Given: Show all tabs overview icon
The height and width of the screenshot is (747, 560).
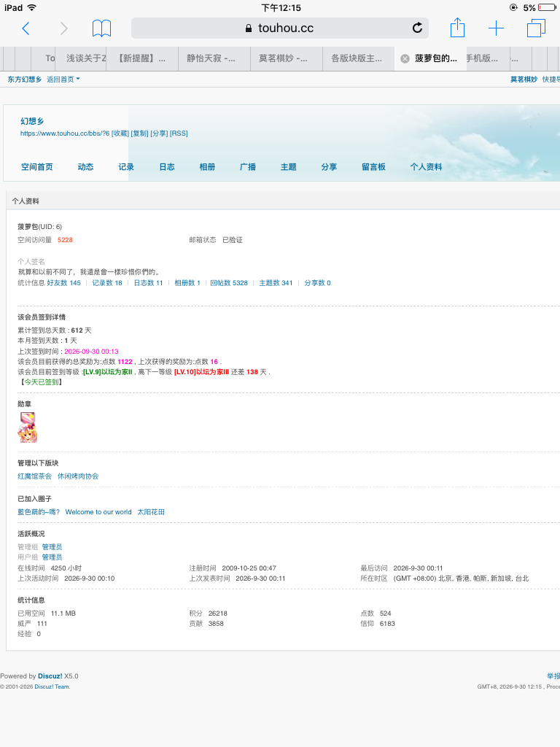Looking at the screenshot, I should (x=536, y=28).
